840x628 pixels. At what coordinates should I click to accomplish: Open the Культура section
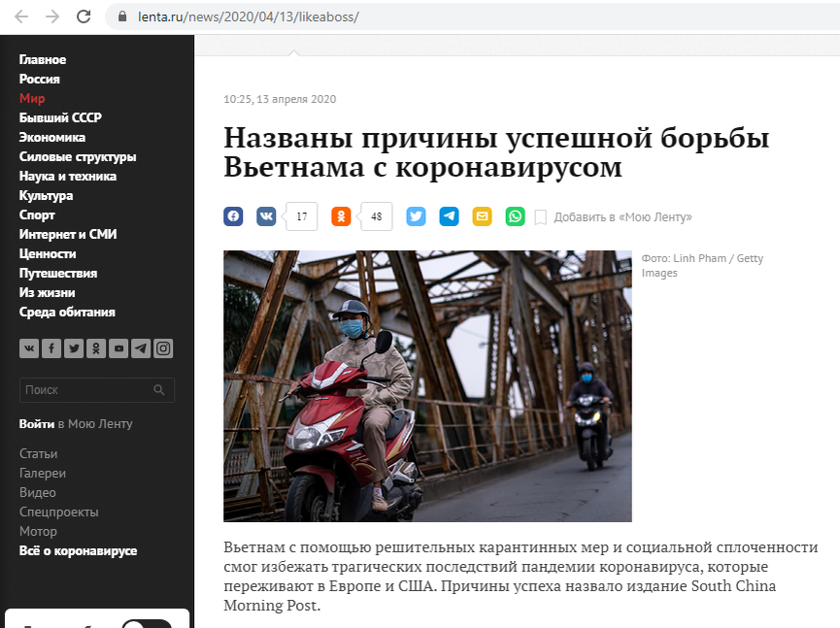coord(46,195)
